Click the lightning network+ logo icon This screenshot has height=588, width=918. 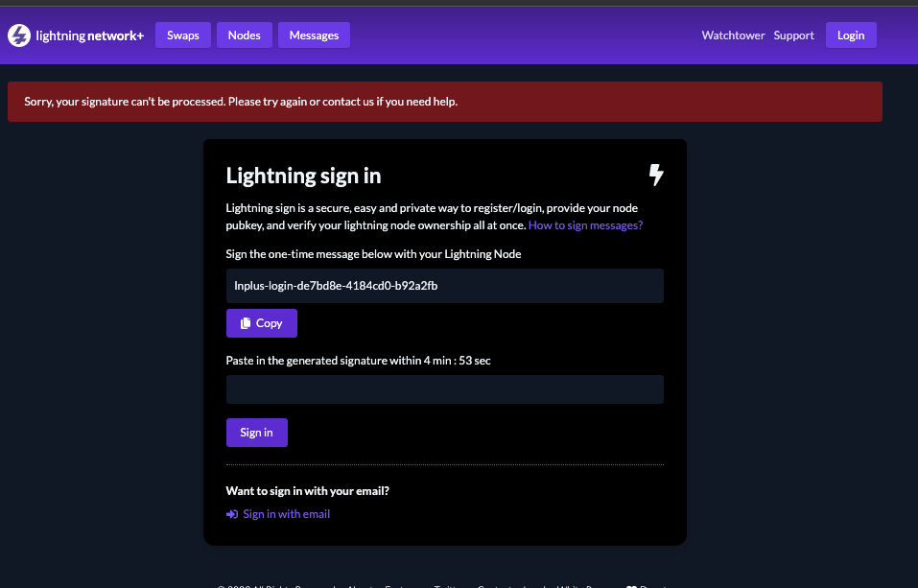(x=19, y=35)
